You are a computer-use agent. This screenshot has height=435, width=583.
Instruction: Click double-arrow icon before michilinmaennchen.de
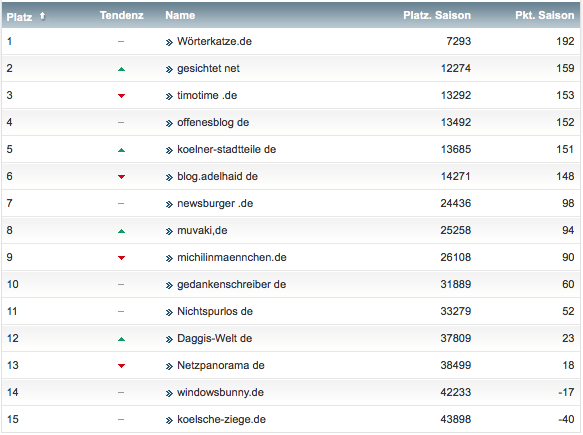[x=169, y=258]
